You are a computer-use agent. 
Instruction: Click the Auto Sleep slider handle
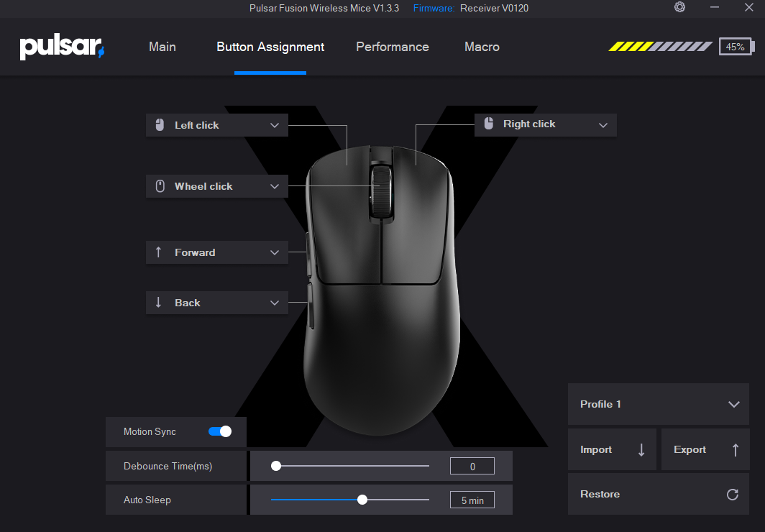tap(362, 500)
